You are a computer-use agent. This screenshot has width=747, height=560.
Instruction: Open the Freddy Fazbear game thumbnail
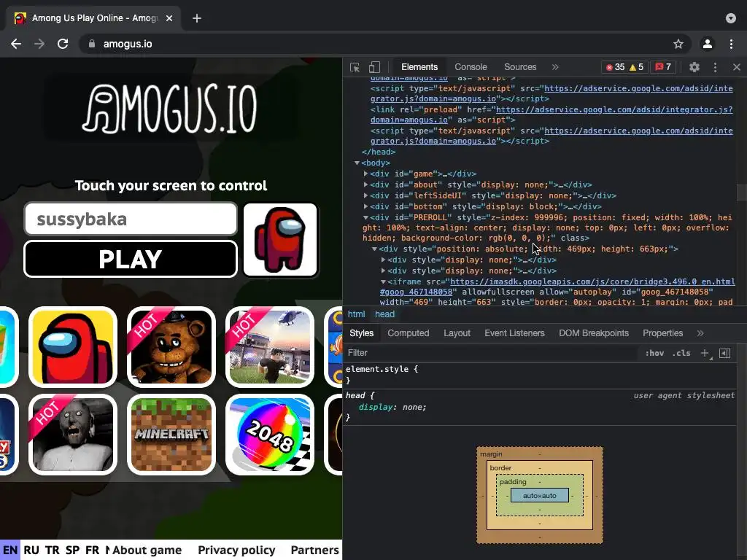click(171, 346)
